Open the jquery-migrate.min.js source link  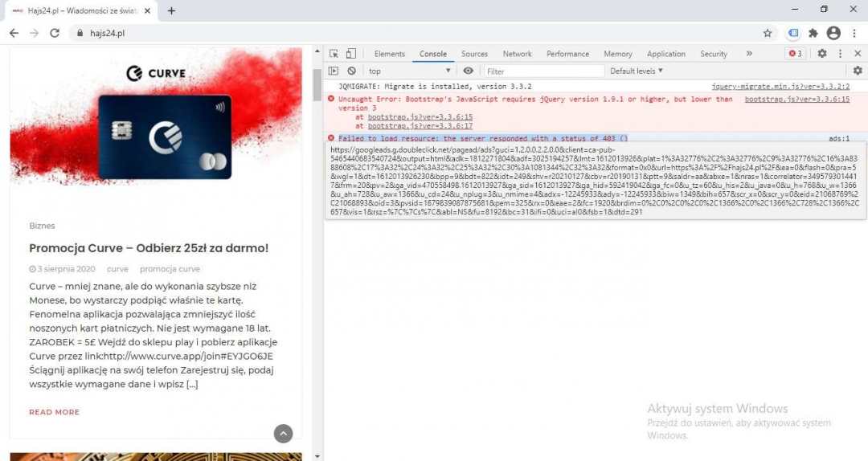(x=780, y=86)
